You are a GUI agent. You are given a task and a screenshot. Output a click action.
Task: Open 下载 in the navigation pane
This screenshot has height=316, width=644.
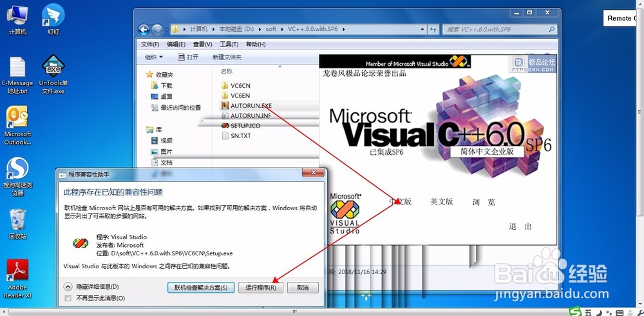[x=162, y=86]
